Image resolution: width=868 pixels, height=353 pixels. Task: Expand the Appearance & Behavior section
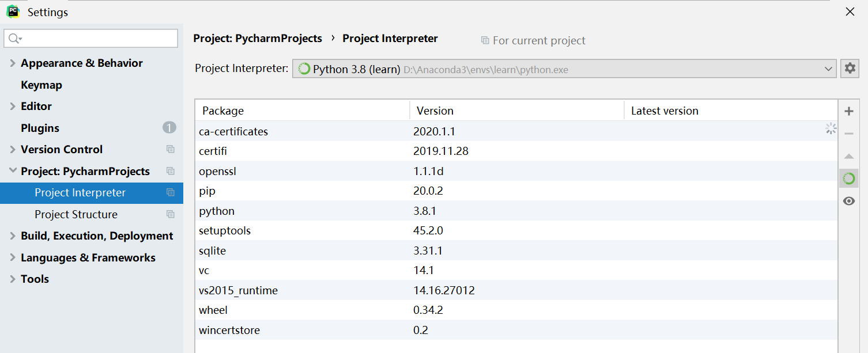click(13, 63)
